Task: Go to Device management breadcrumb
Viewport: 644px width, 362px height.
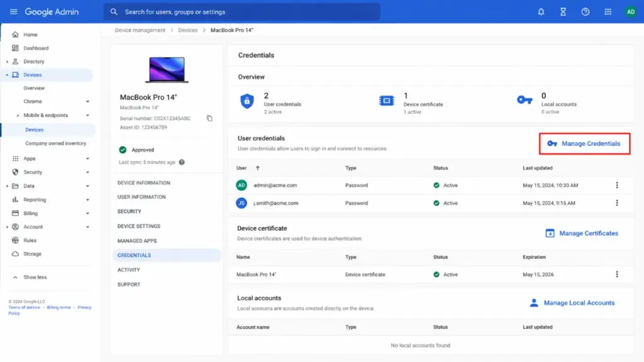Action: tap(140, 30)
